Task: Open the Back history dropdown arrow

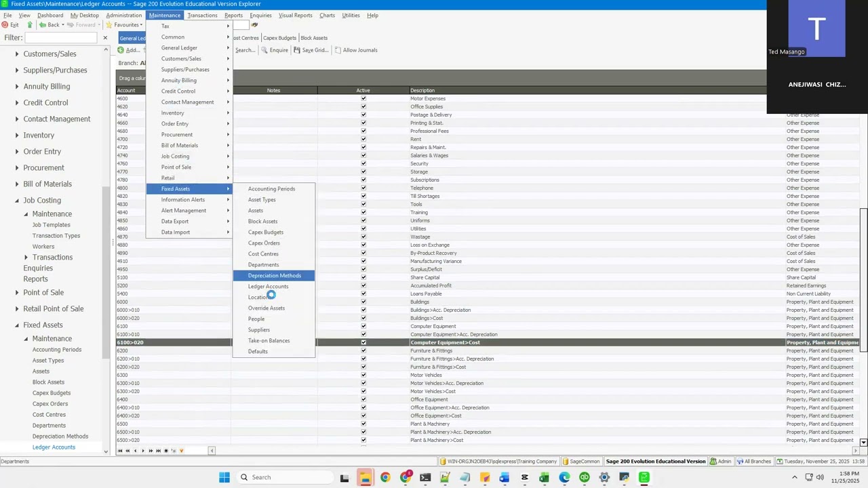Action: (x=62, y=25)
